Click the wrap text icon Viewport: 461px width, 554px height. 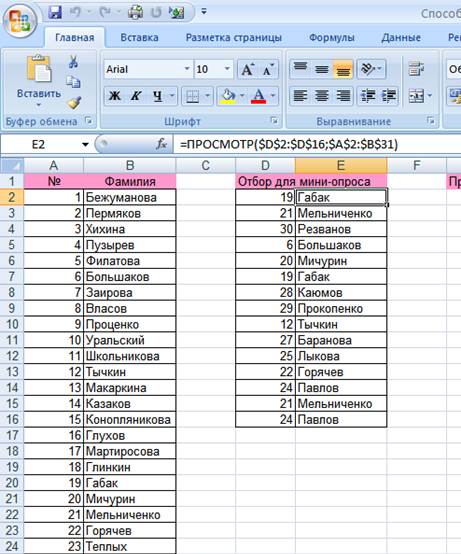[x=416, y=69]
